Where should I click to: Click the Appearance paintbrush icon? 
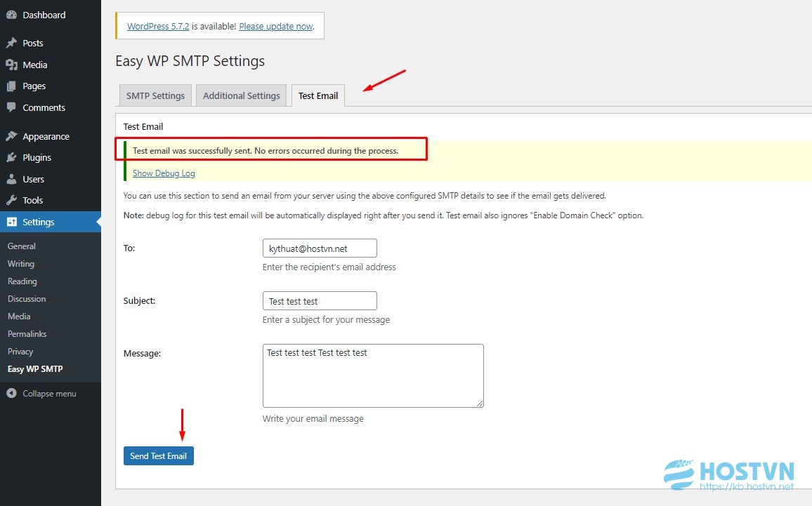point(11,136)
